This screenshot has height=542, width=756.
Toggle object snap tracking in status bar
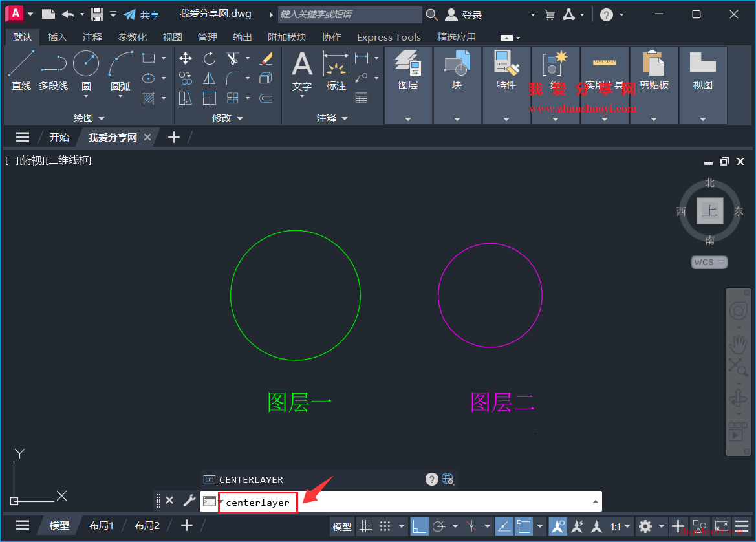click(504, 526)
